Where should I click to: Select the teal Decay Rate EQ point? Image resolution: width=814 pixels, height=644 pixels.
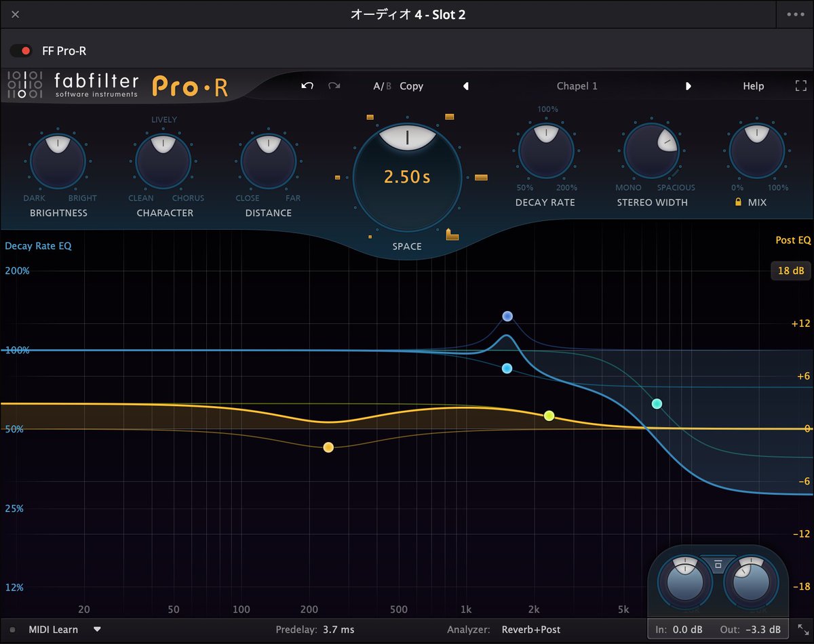657,404
